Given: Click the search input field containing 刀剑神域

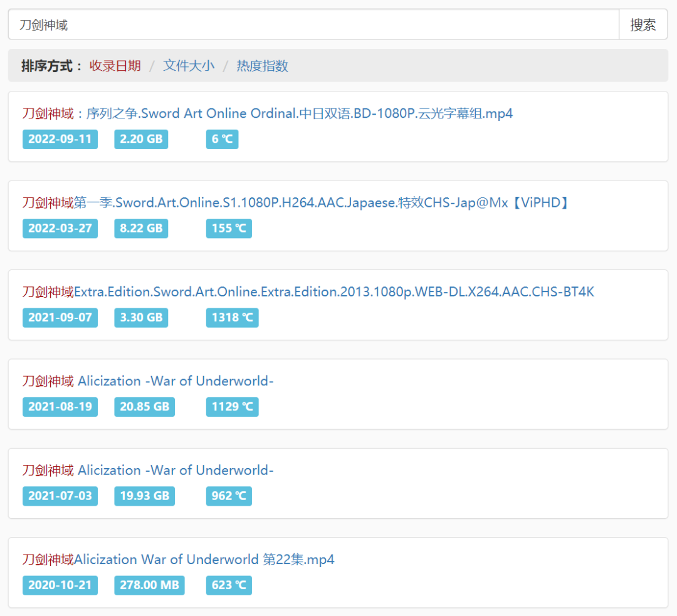Looking at the screenshot, I should (x=313, y=24).
